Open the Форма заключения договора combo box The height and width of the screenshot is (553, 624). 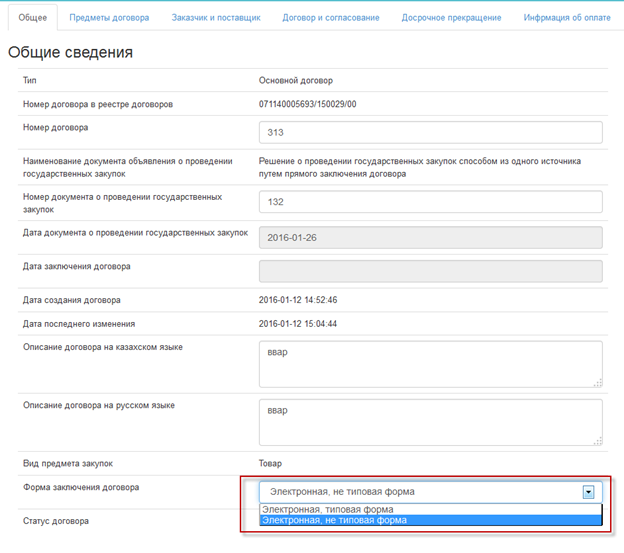click(x=431, y=492)
